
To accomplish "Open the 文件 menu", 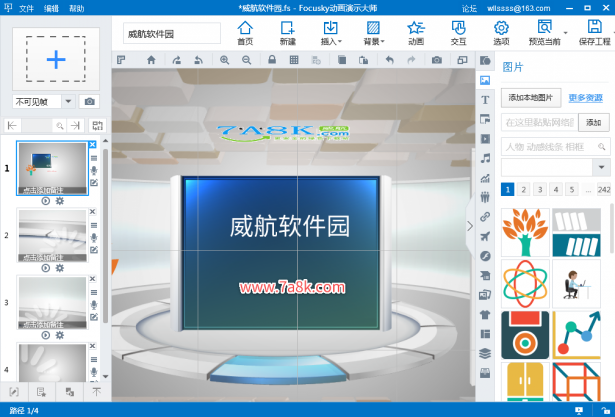I will [27, 8].
